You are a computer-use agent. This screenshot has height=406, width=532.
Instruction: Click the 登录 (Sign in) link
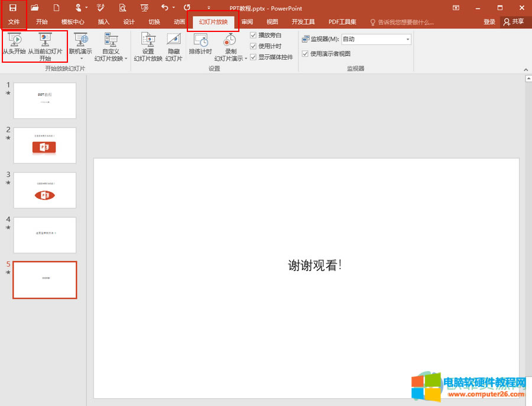click(489, 21)
